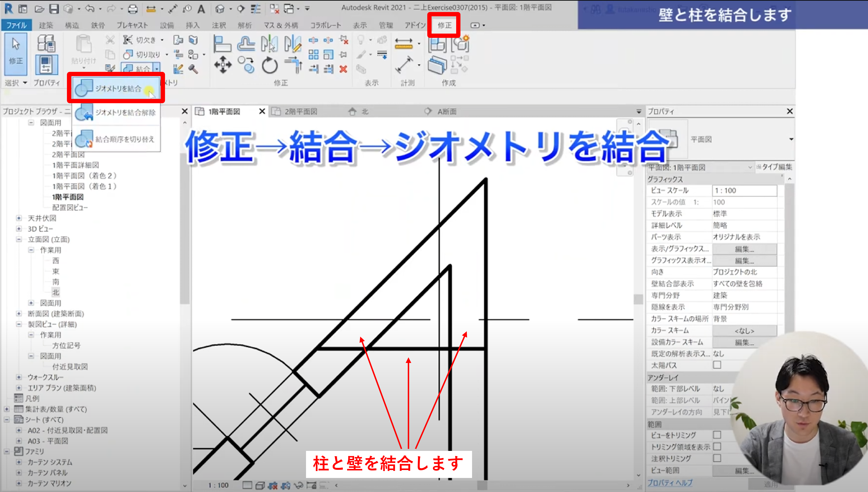Click the Offset tool icon
Viewport: 868px width, 492px height.
click(246, 44)
